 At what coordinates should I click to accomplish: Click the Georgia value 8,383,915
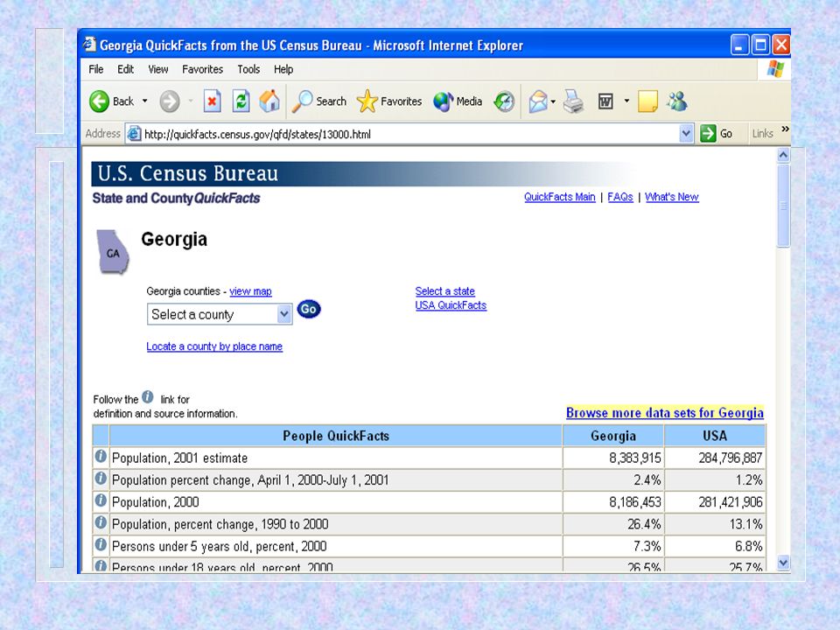click(x=635, y=458)
